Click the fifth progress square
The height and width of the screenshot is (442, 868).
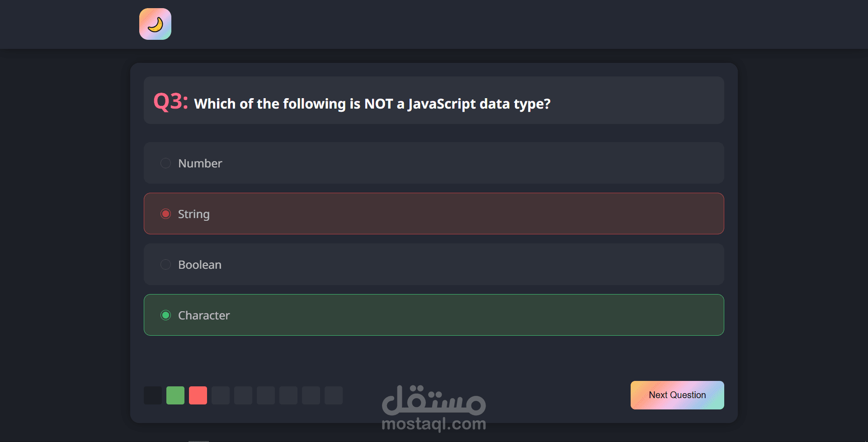click(243, 395)
